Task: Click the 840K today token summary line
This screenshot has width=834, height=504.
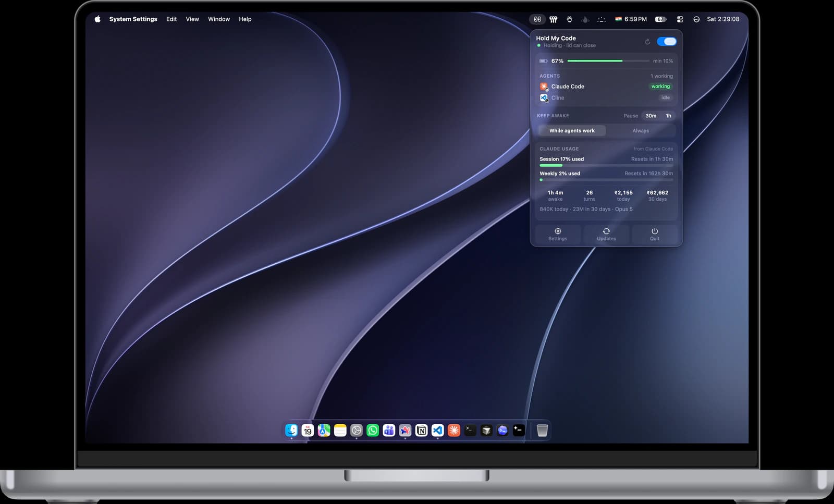Action: coord(586,209)
